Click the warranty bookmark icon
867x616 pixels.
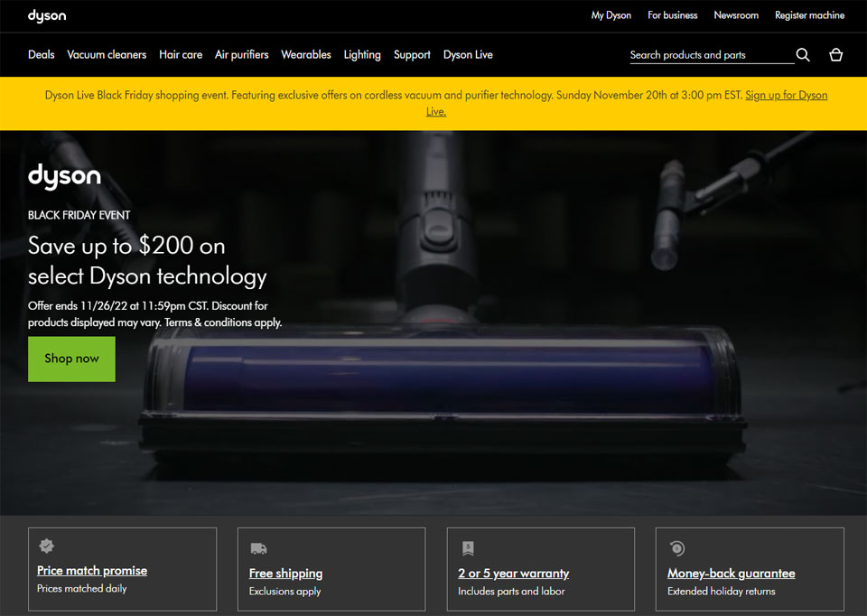[x=468, y=548]
